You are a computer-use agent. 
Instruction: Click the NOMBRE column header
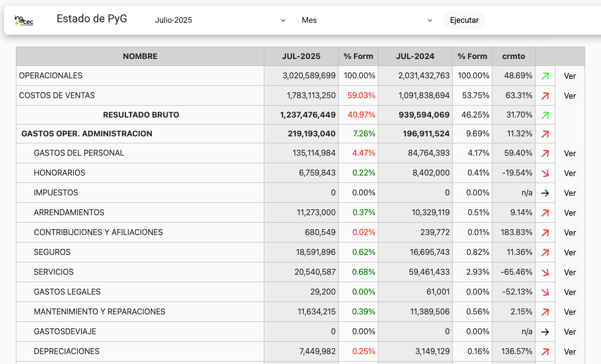[140, 57]
